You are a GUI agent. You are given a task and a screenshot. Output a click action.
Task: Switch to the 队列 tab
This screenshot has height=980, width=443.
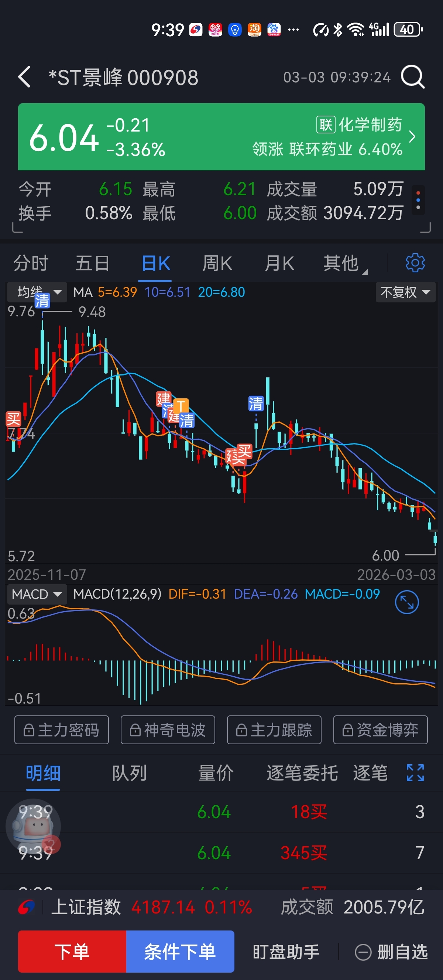(x=129, y=773)
